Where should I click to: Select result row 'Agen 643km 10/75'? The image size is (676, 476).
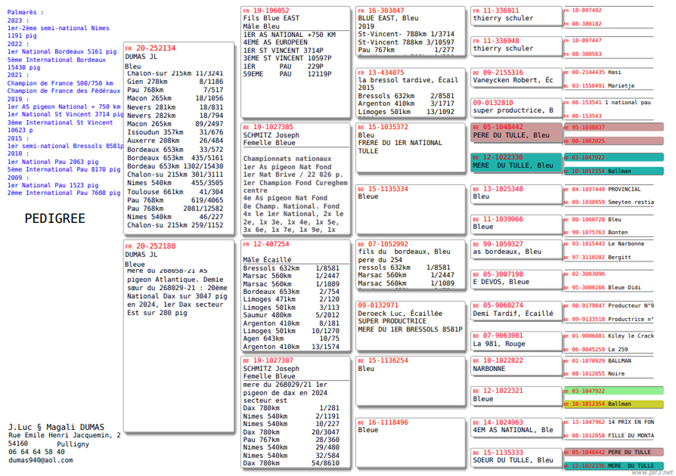click(x=291, y=338)
